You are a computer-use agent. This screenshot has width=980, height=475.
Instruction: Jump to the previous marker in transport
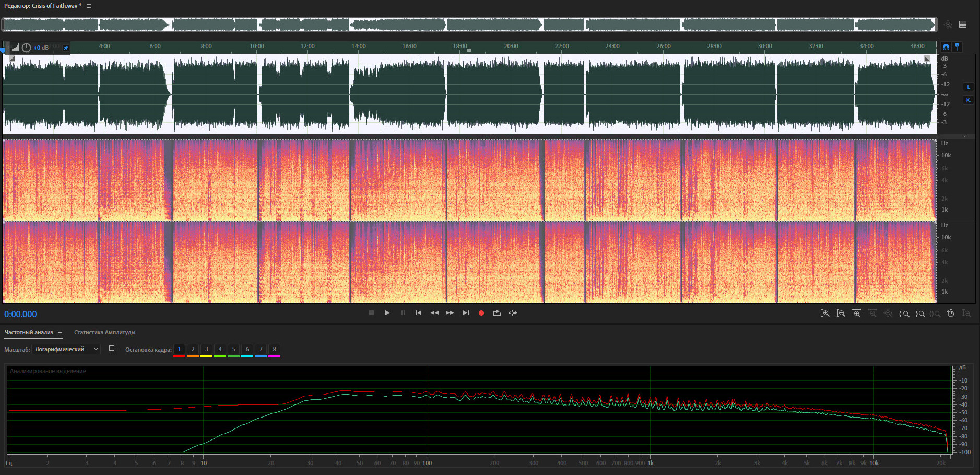pos(418,313)
